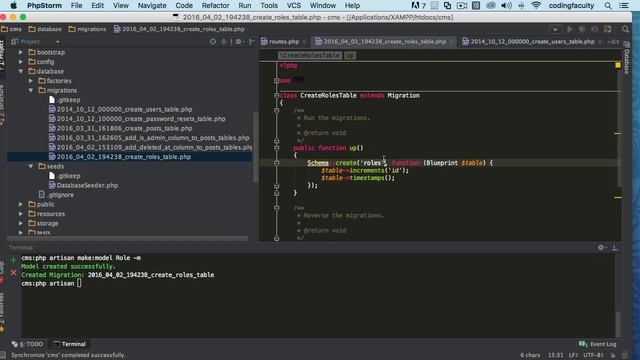Screen dimensions: 640x360
Task: Select add_is_admin_column_to_posts_tables.php file
Action: 153,138
